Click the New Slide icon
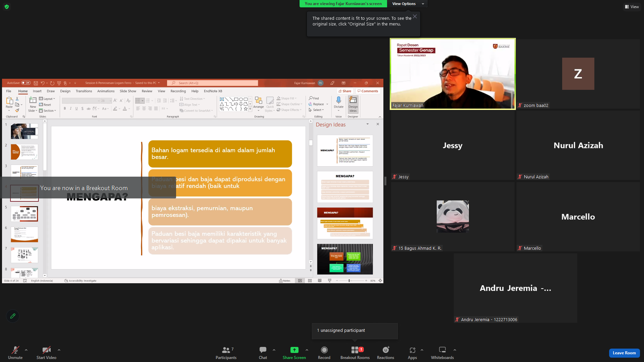 (33, 100)
